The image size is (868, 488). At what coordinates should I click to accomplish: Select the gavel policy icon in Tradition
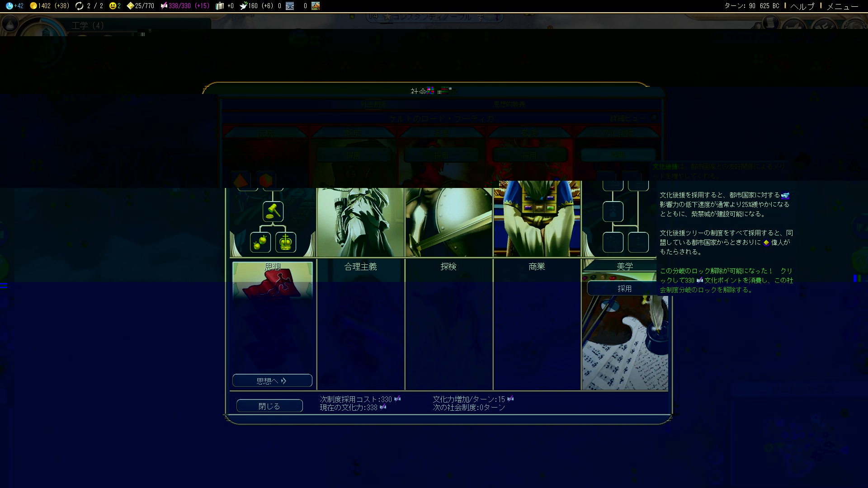pos(273,211)
